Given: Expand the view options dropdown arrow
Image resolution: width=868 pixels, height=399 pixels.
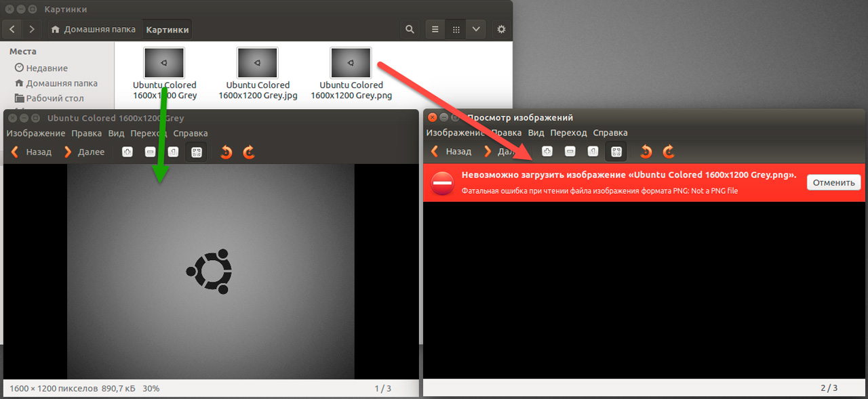Looking at the screenshot, I should [x=476, y=30].
